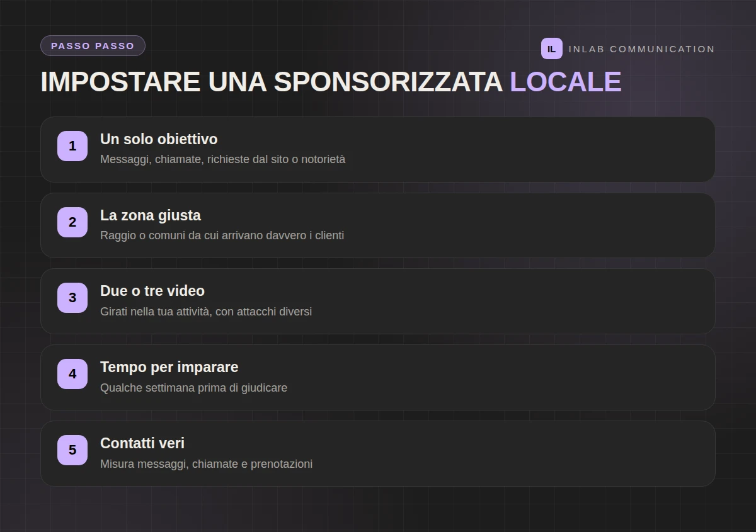Select the heading 'La zona giusta'

tap(151, 215)
